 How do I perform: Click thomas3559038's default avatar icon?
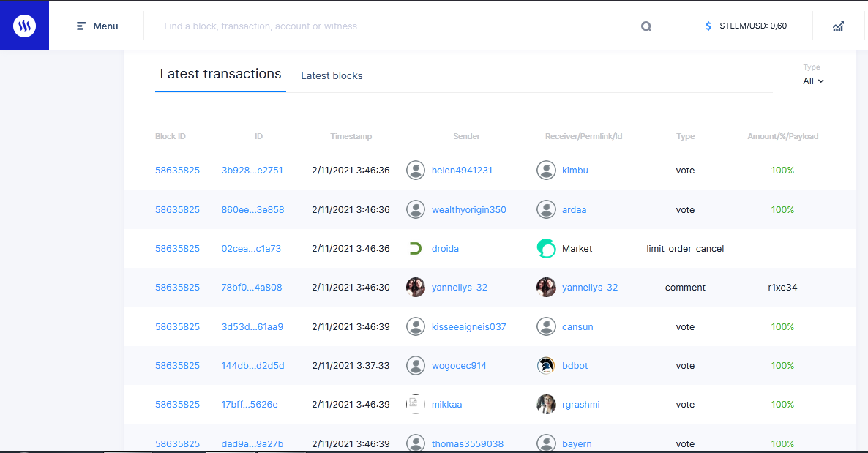(x=416, y=443)
